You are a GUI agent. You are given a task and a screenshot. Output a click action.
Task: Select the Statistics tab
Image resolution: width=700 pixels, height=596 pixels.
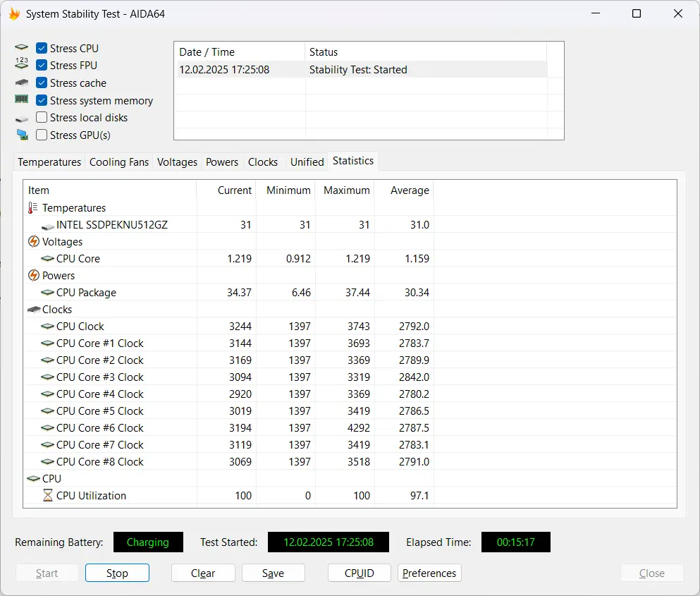[353, 161]
